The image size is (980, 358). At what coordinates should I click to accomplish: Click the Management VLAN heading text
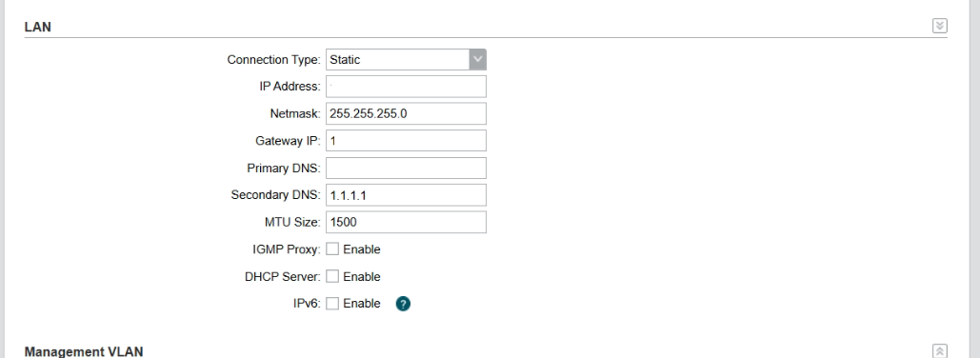click(x=84, y=351)
